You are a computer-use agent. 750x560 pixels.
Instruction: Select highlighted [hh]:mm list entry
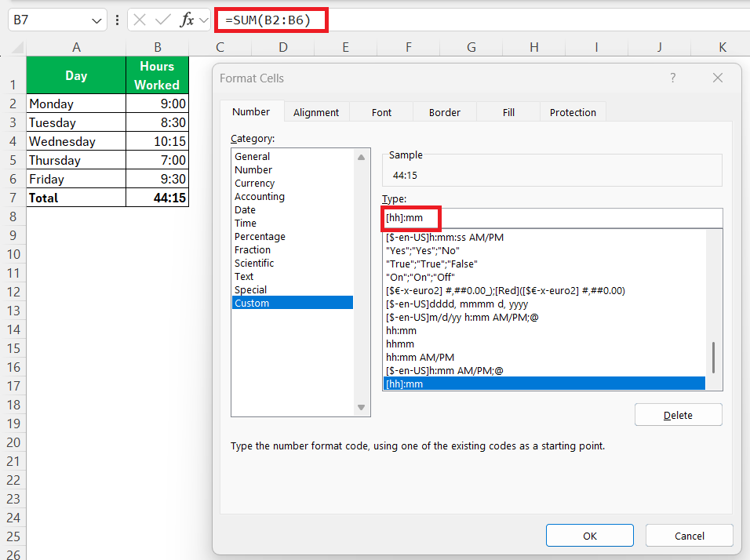pos(544,384)
